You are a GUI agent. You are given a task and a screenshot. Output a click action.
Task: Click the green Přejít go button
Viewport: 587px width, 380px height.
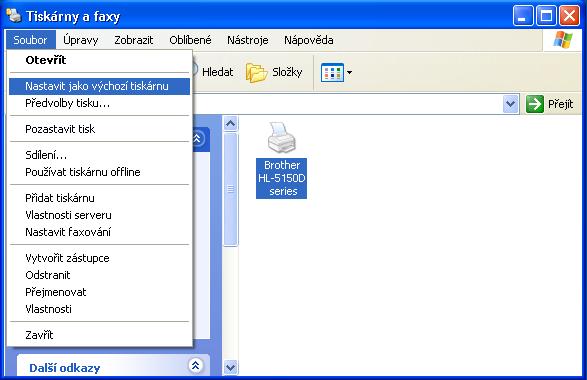[549, 104]
